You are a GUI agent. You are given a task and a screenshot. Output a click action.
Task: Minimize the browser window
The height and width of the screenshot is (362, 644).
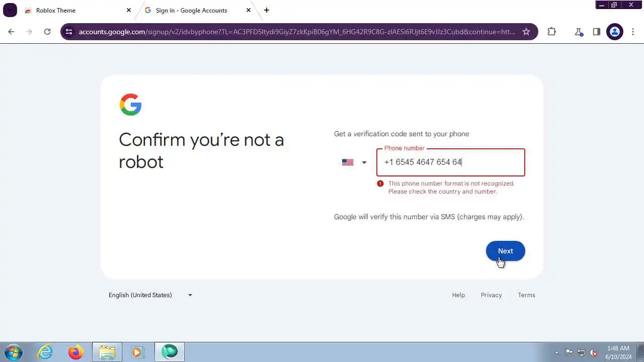click(602, 5)
